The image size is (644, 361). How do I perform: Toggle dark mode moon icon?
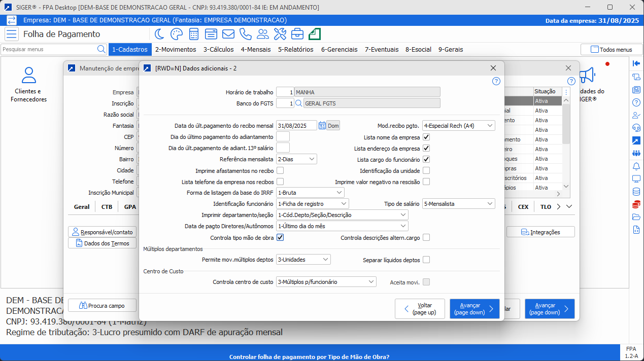159,34
